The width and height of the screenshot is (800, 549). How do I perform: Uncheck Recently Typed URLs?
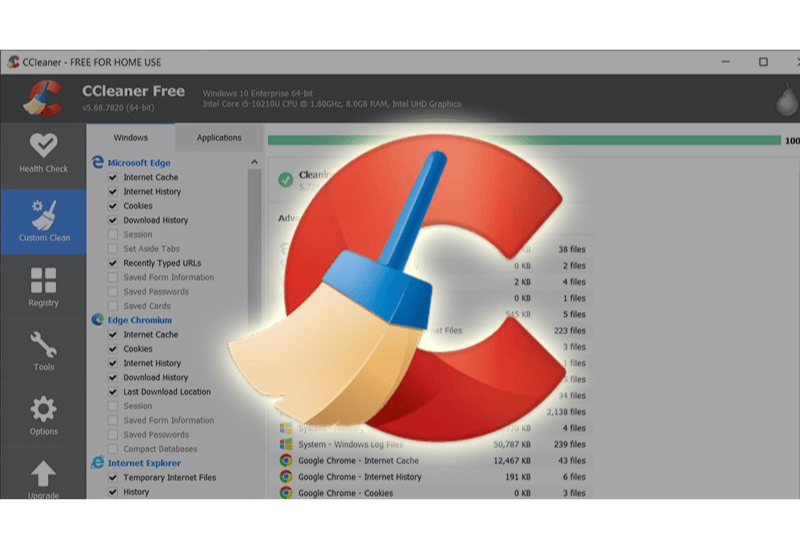point(113,263)
